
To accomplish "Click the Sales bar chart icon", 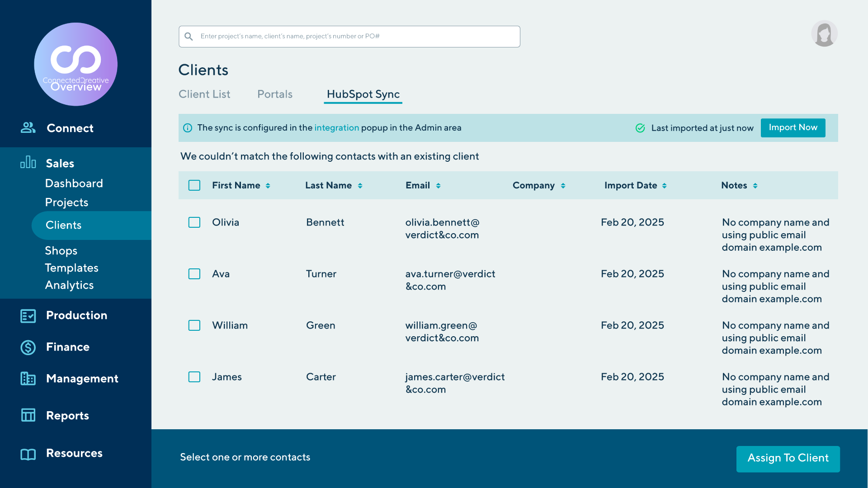I will coord(28,162).
